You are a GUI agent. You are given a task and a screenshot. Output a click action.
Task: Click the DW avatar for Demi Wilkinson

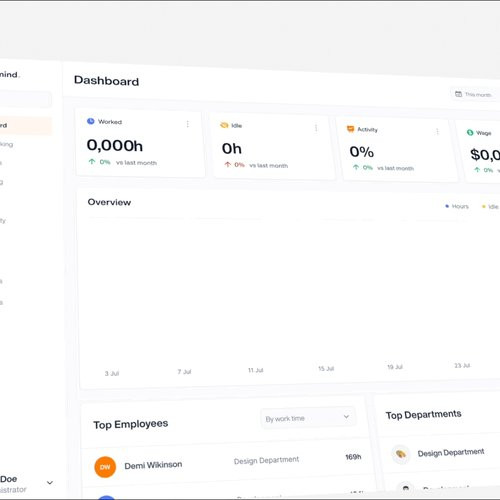(105, 467)
